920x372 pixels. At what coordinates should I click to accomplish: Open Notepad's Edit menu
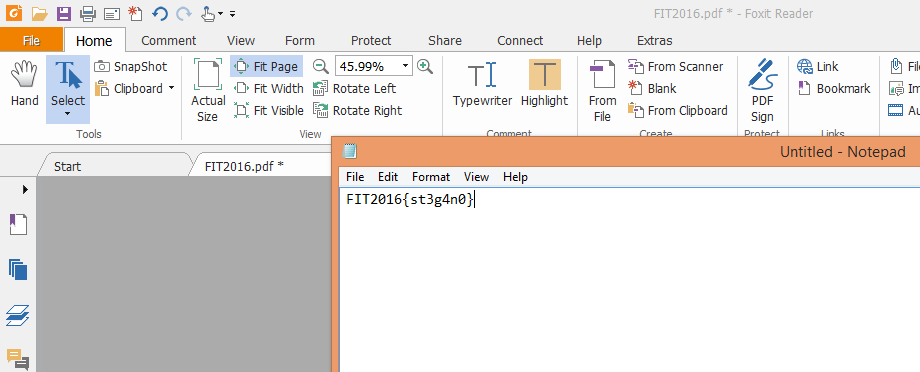(x=388, y=177)
